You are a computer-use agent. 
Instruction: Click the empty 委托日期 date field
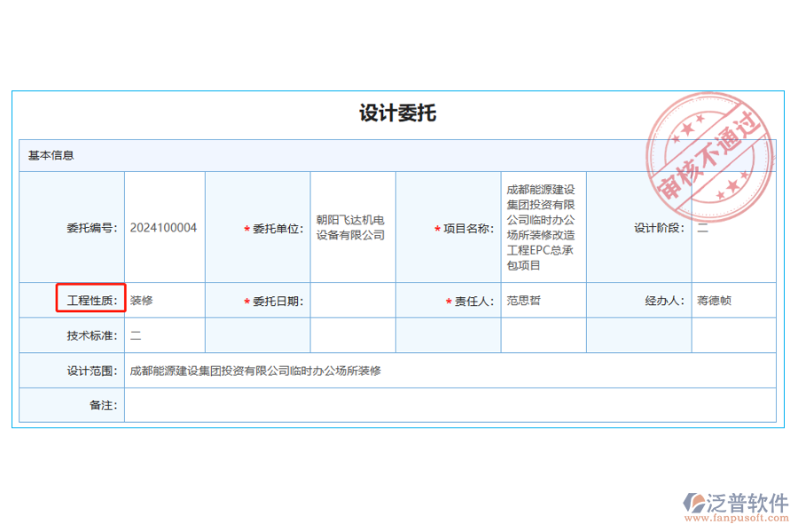pyautogui.click(x=351, y=300)
